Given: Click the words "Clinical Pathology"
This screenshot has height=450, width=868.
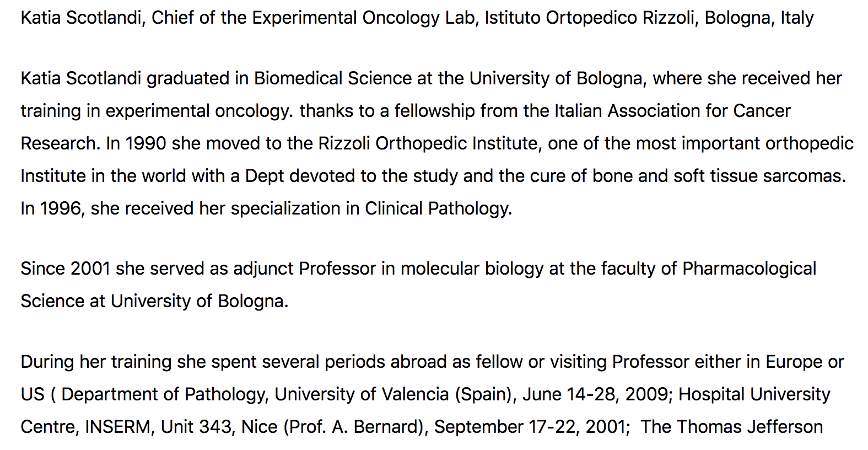Looking at the screenshot, I should pyautogui.click(x=438, y=209).
